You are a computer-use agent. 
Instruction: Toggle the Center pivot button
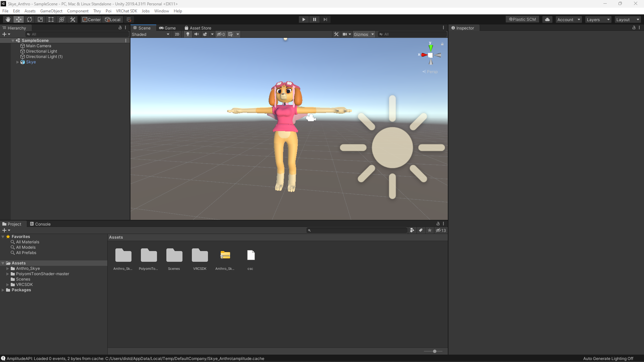click(91, 19)
